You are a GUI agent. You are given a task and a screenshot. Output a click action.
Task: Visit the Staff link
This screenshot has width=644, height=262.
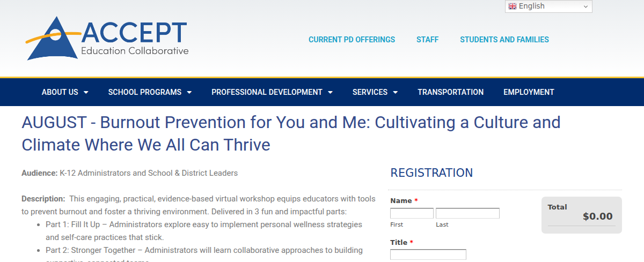427,40
